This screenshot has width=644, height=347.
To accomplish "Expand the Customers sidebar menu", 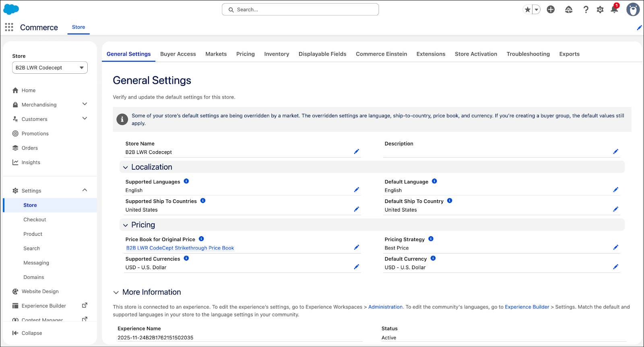I will click(x=85, y=118).
